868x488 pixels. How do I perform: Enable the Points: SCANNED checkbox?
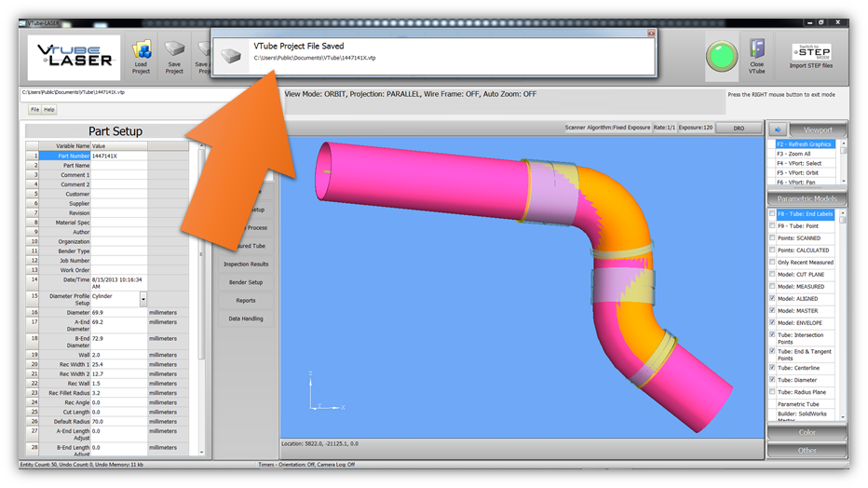(x=772, y=238)
